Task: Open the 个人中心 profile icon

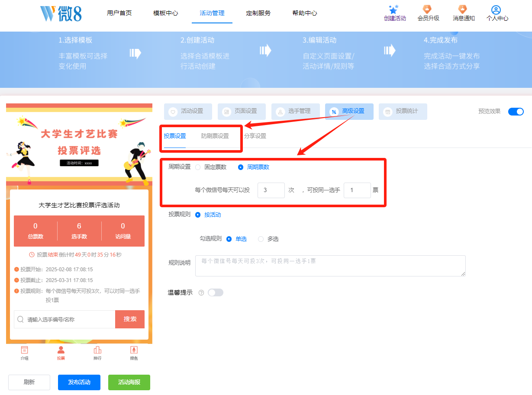Action: coord(497,10)
